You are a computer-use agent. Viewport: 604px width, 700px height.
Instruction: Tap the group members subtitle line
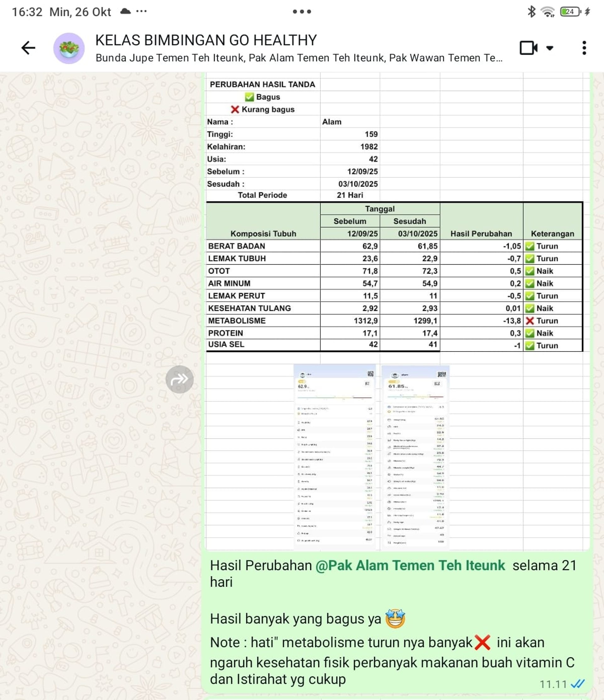tap(299, 58)
